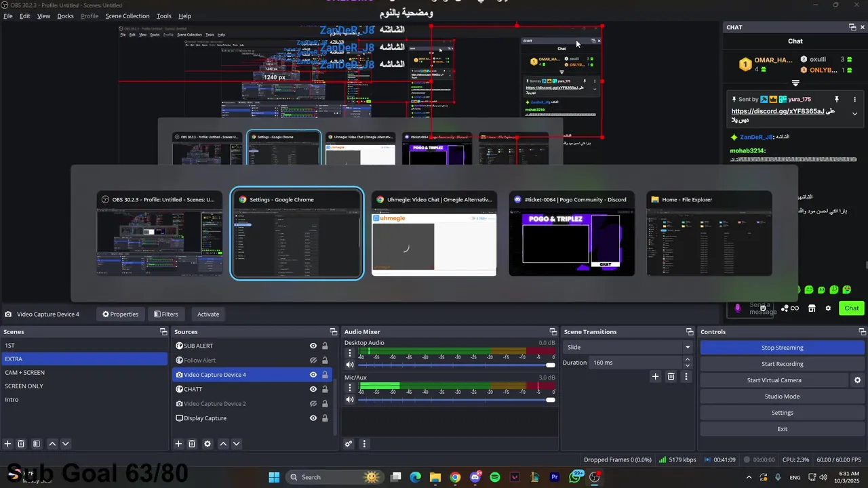Open Mic/Aux three-dot options

(x=350, y=388)
